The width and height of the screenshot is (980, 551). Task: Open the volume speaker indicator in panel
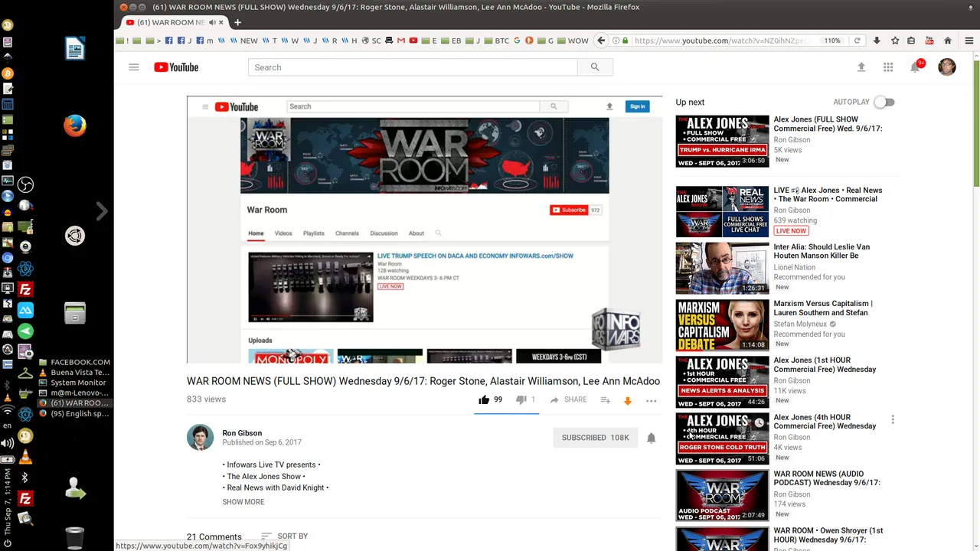click(x=7, y=443)
